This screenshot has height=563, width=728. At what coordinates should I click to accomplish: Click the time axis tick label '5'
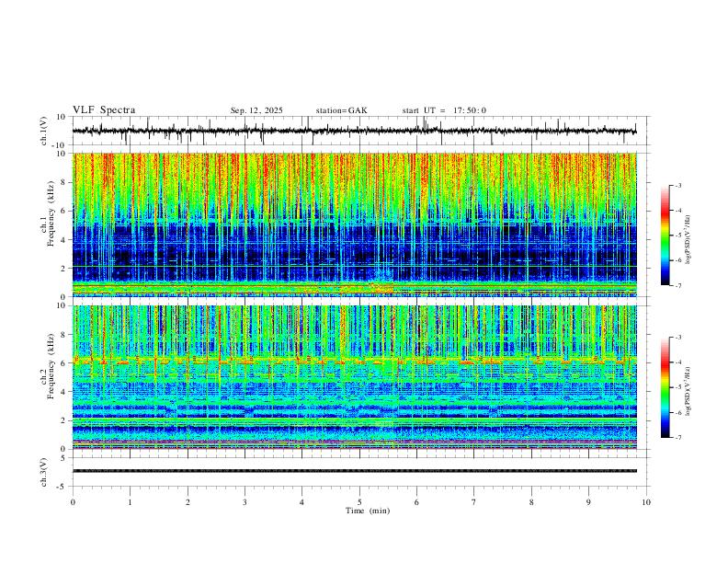[359, 502]
